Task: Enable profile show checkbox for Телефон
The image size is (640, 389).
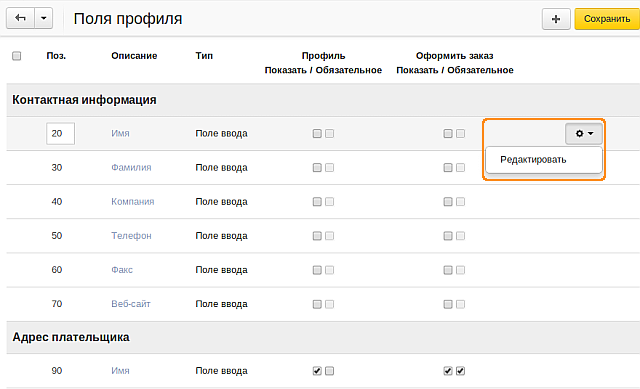Action: (317, 236)
